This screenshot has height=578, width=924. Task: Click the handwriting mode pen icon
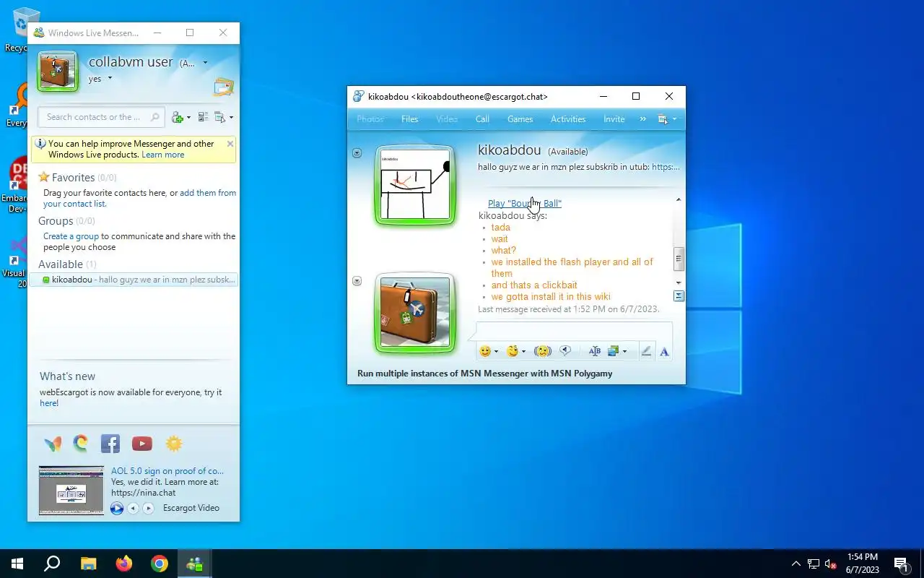point(646,351)
